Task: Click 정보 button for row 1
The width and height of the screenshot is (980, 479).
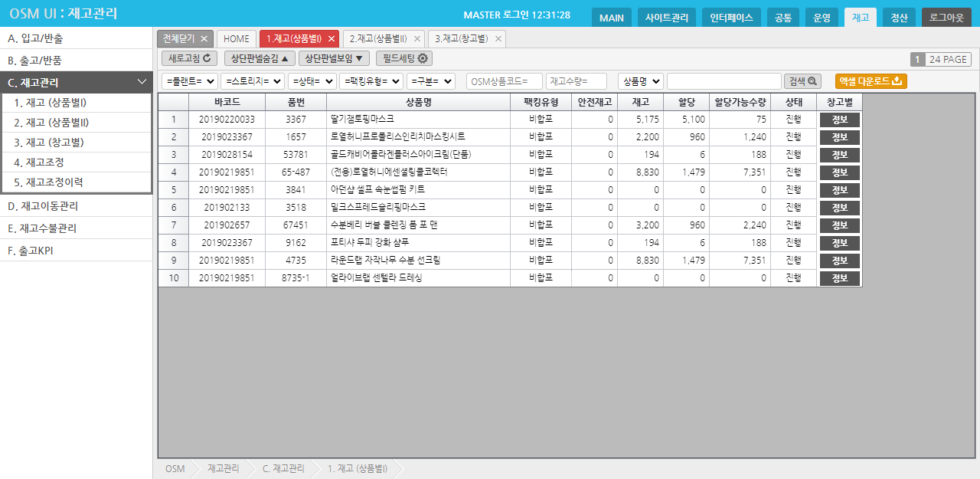Action: coord(839,120)
